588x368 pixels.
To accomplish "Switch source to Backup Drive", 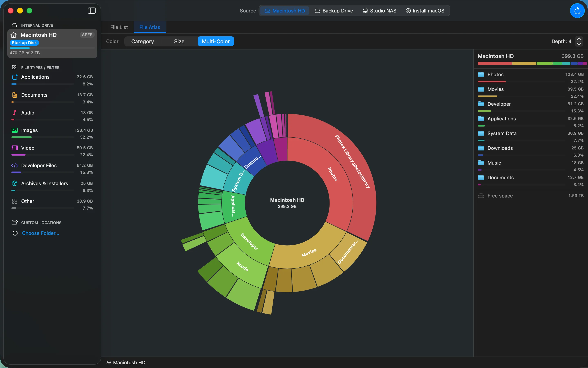I will pyautogui.click(x=334, y=11).
